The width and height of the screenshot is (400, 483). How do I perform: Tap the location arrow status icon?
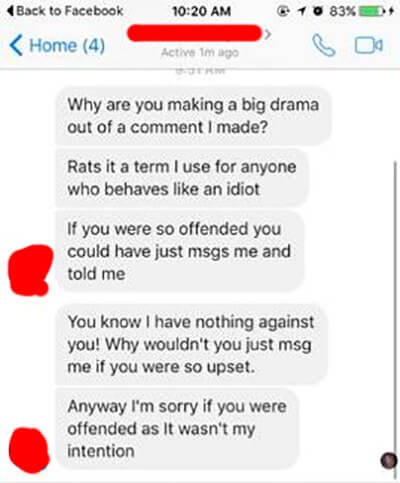click(301, 11)
